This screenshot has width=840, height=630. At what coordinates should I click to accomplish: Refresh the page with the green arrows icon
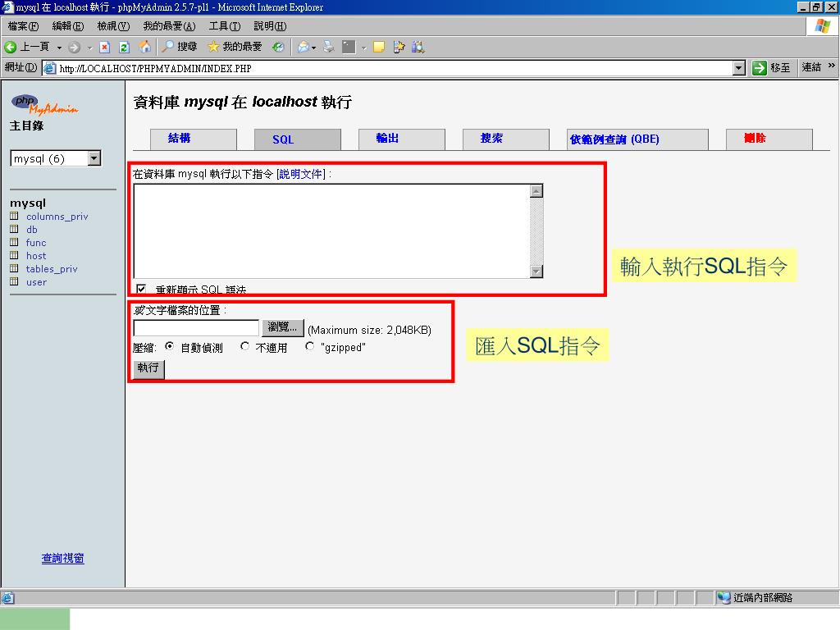click(x=125, y=48)
